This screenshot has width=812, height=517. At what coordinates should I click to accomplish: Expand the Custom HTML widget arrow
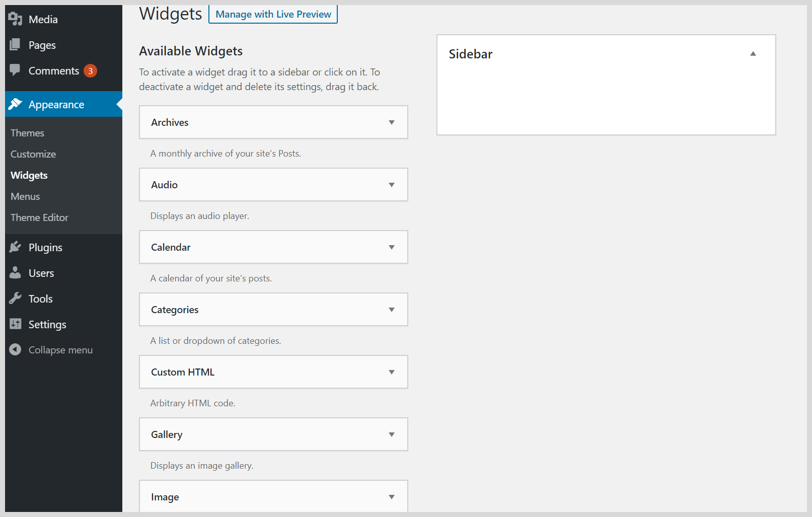point(392,372)
